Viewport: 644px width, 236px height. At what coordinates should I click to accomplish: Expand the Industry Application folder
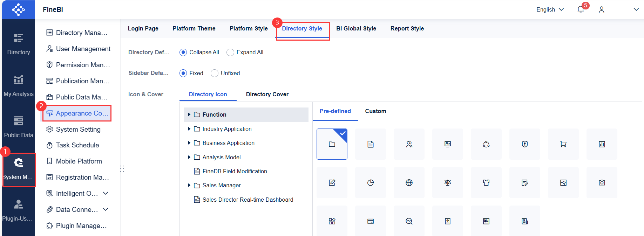(189, 129)
